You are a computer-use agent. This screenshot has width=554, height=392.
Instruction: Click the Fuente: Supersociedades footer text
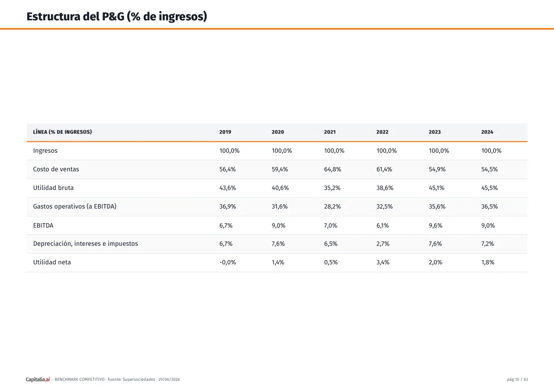[x=131, y=379]
